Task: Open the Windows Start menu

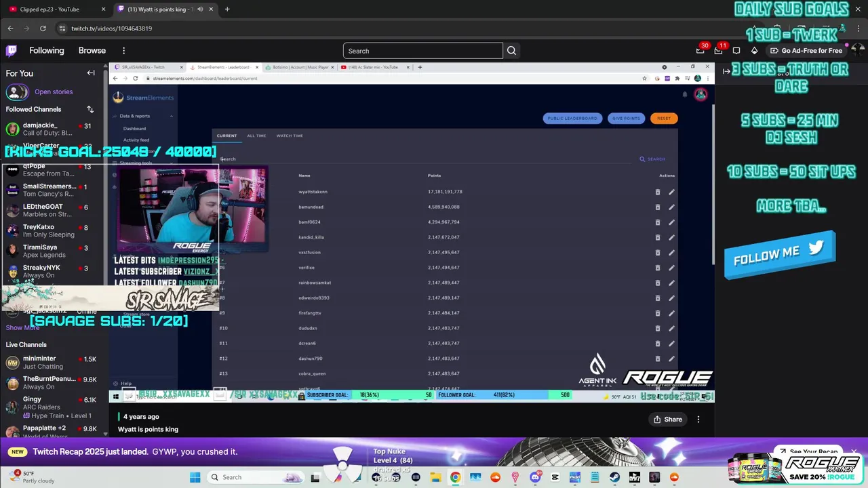Action: (x=195, y=477)
